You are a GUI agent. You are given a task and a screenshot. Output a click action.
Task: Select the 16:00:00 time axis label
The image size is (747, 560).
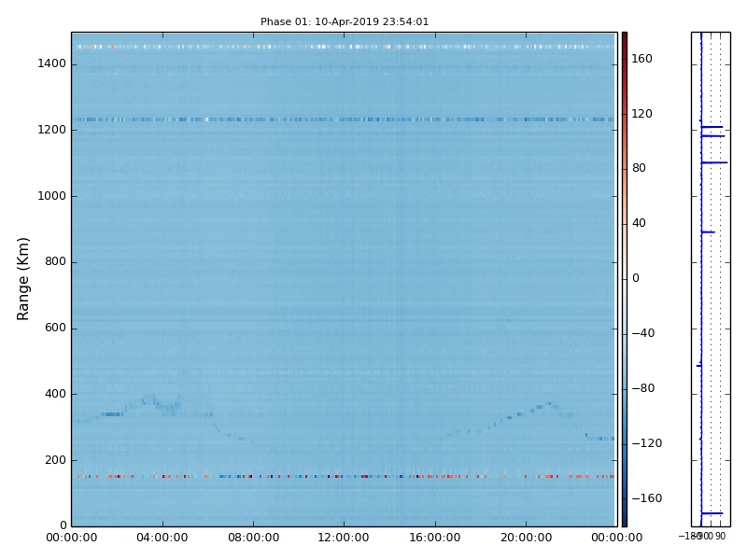click(435, 538)
